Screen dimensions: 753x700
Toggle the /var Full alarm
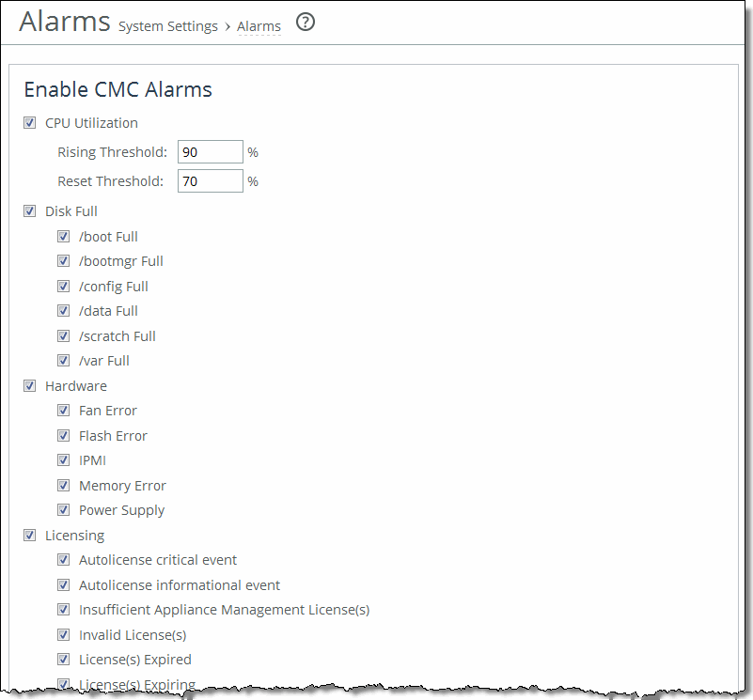[63, 360]
